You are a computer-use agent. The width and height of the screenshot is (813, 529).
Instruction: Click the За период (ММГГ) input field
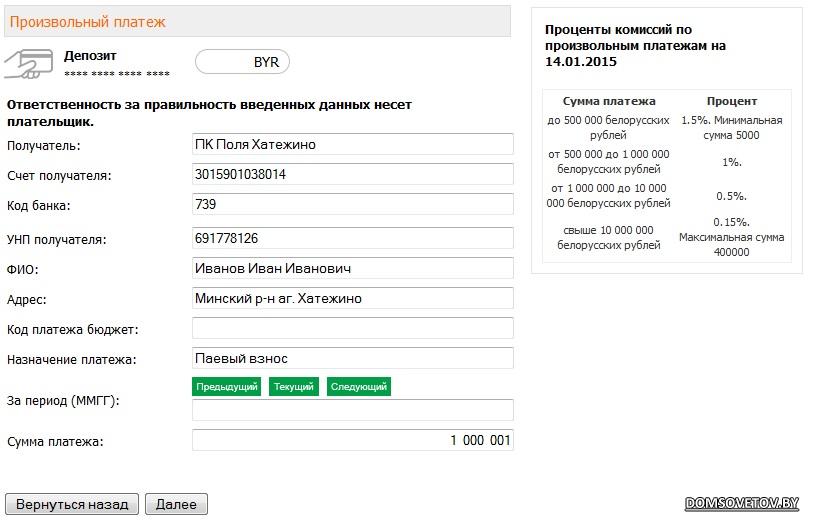[352, 410]
